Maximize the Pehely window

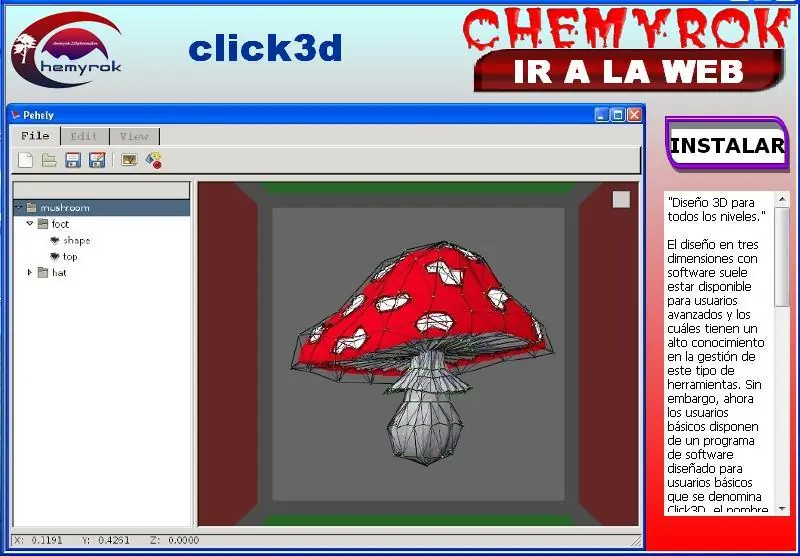tap(618, 115)
